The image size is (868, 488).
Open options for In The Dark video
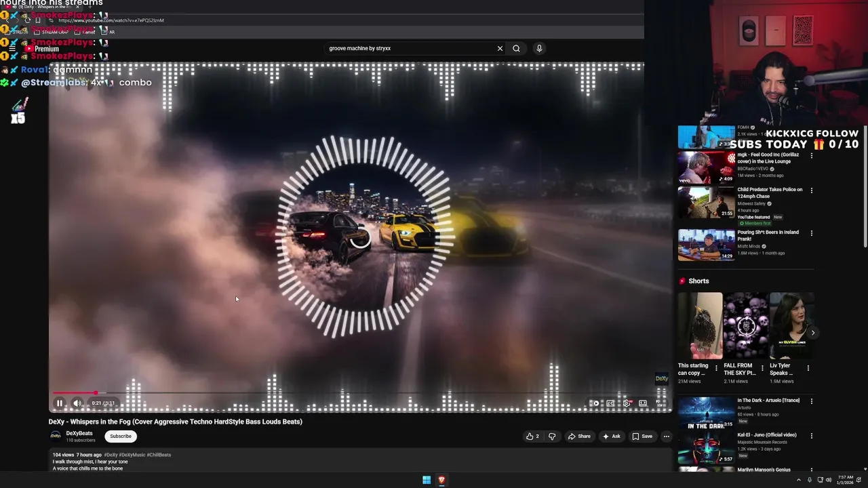click(x=811, y=401)
